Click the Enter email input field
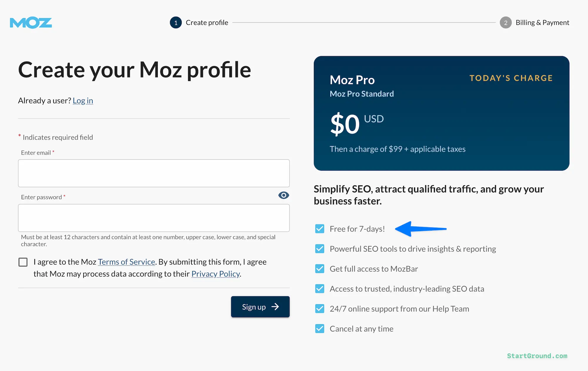The height and width of the screenshot is (371, 588). tap(154, 173)
